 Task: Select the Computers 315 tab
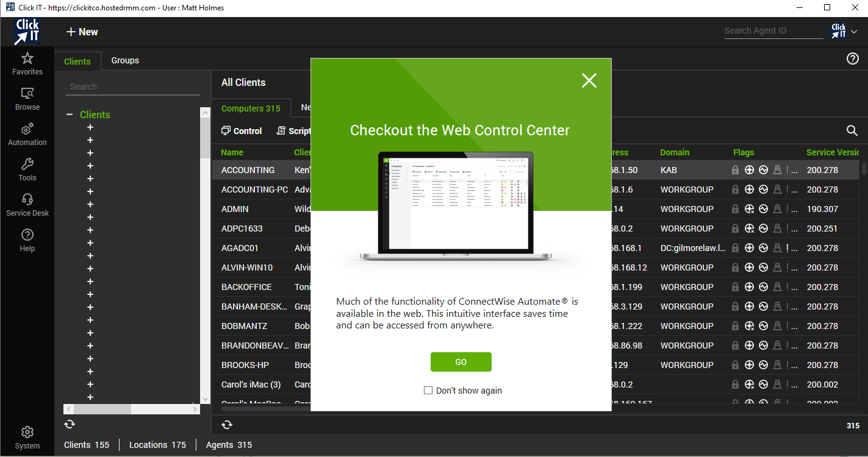pos(251,108)
